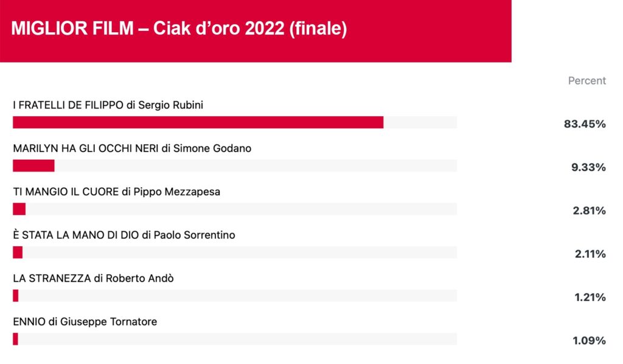
Task: Click the 2.11% percentage value
Action: pos(590,254)
